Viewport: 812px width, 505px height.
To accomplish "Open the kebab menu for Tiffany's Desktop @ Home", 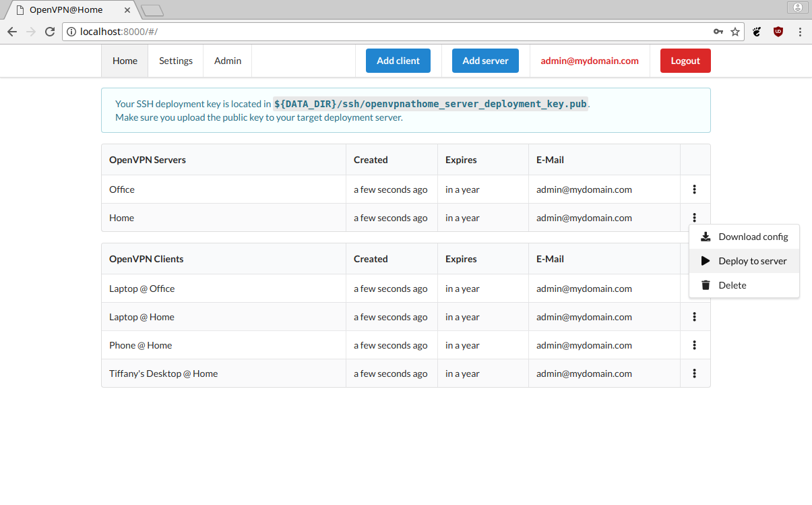I will click(694, 373).
